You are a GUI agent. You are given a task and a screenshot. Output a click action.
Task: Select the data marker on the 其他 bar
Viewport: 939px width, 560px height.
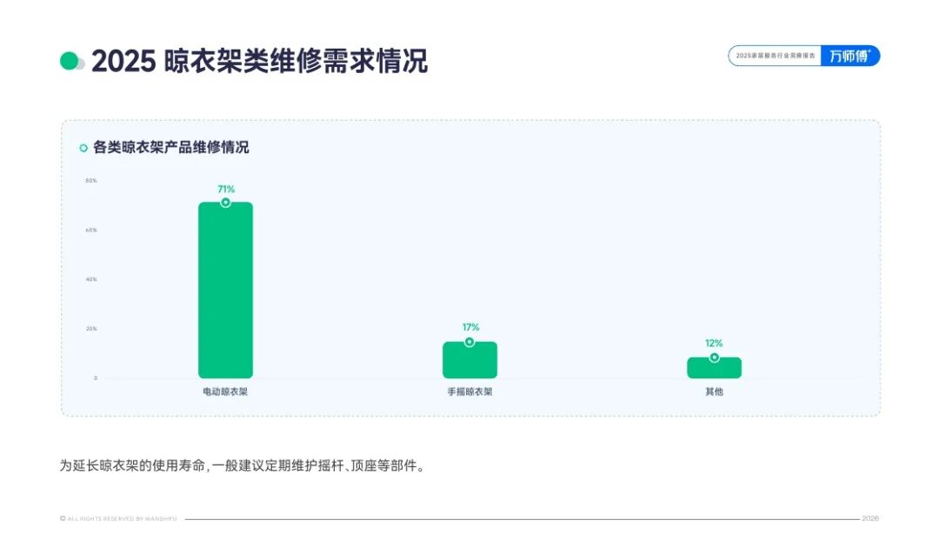click(714, 357)
